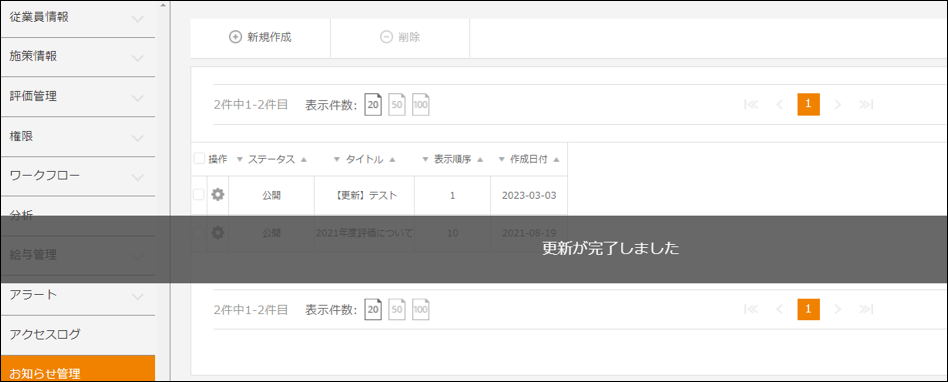Go to last page in bottom pager
Image resolution: width=948 pixels, height=382 pixels.
(866, 309)
